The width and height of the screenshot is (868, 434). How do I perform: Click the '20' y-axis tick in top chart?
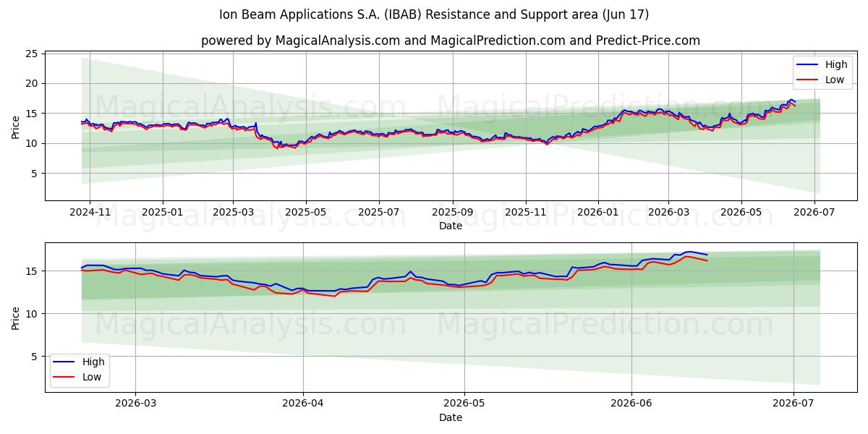[x=32, y=83]
